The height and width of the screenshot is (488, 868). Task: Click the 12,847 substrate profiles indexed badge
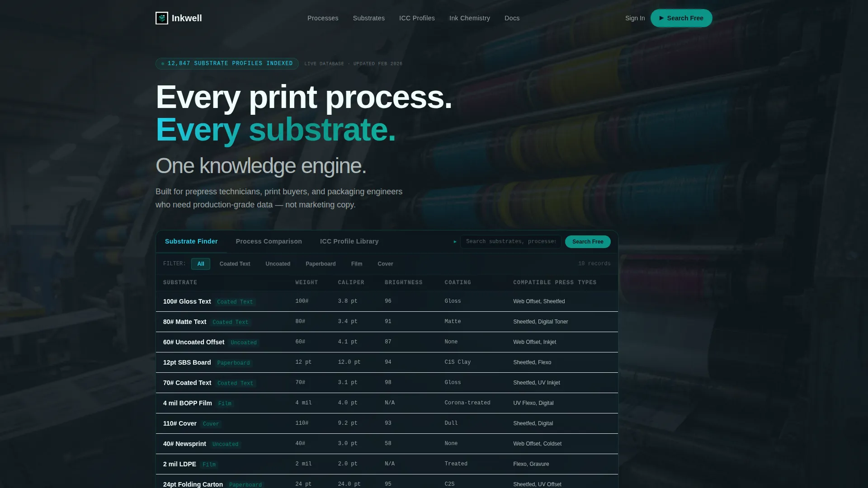pyautogui.click(x=227, y=64)
